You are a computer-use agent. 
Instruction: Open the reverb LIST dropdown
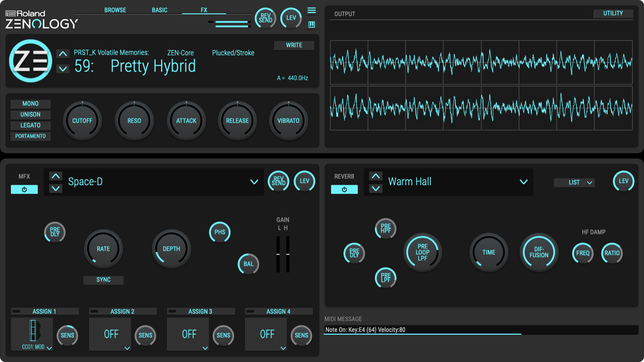click(x=574, y=183)
